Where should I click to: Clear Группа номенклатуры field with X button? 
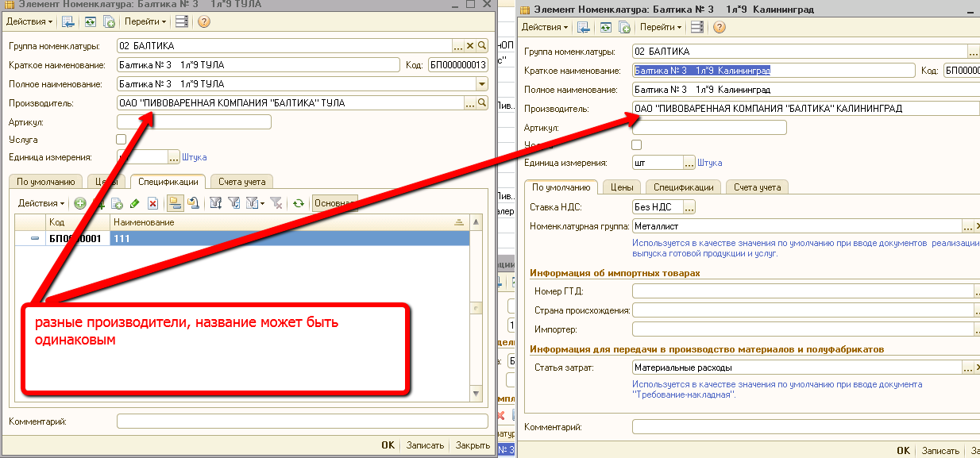(470, 46)
